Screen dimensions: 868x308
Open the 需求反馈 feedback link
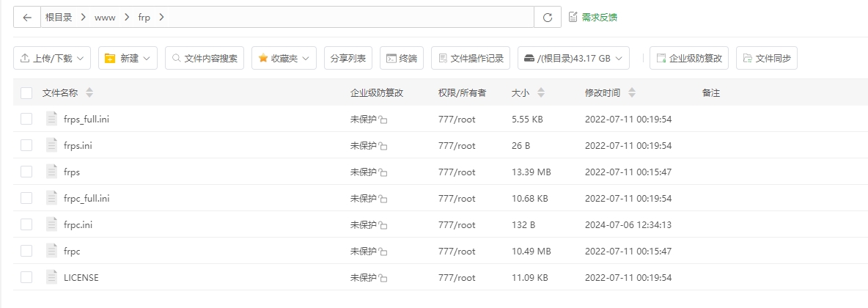[x=593, y=17]
